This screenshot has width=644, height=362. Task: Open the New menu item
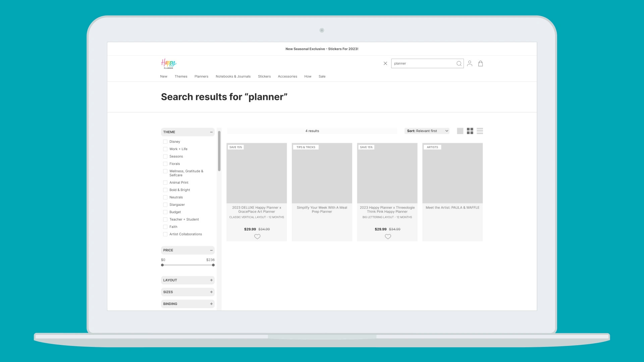[x=164, y=76]
